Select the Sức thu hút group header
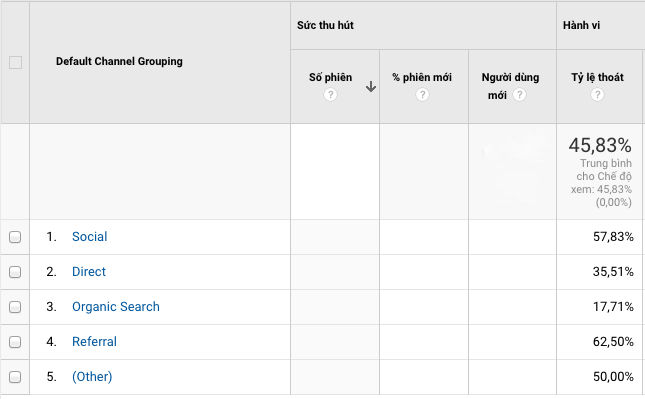Screen dimensions: 645x399 [325, 26]
